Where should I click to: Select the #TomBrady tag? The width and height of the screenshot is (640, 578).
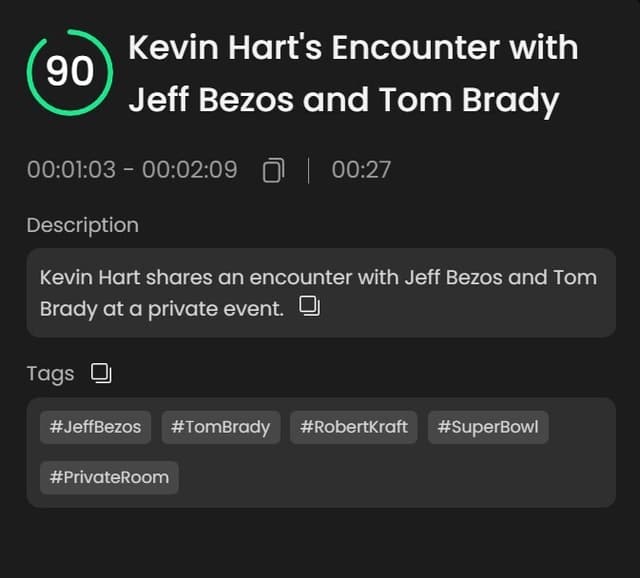[220, 427]
